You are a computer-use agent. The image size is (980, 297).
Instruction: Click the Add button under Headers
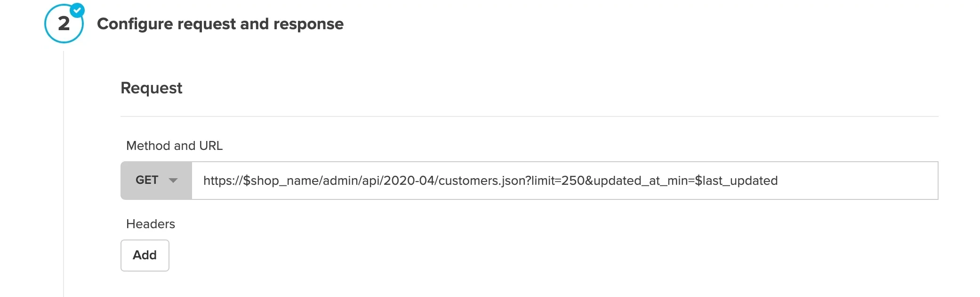(145, 255)
